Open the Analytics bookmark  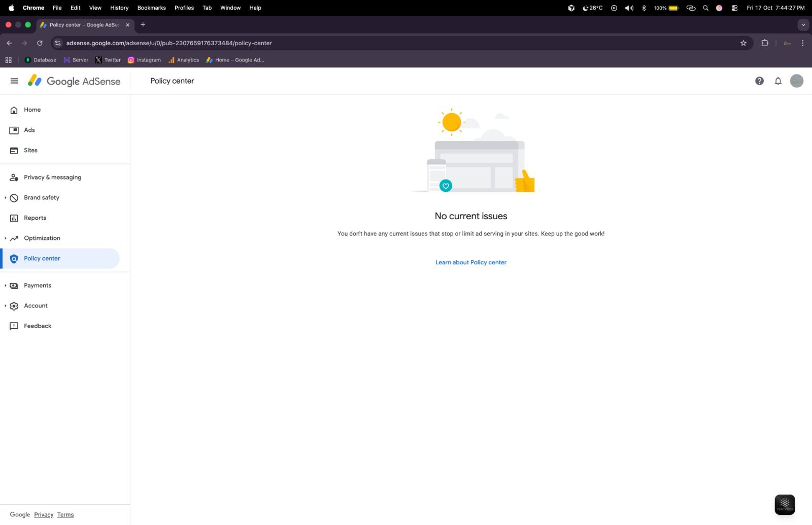[x=184, y=60]
